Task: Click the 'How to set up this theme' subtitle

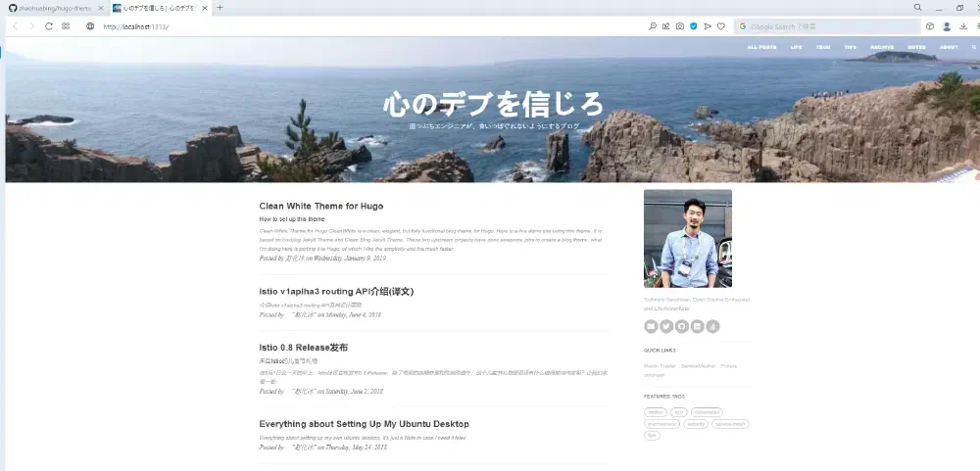Action: 292,219
